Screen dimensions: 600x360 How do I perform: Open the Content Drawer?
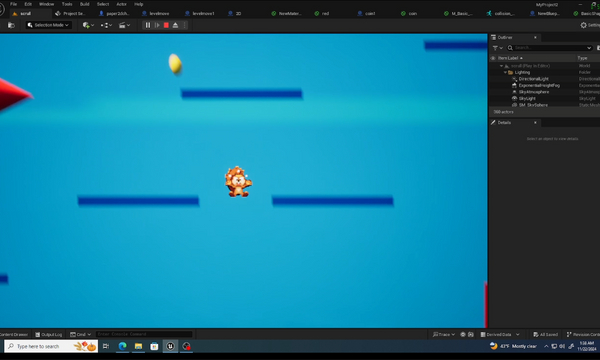14,334
